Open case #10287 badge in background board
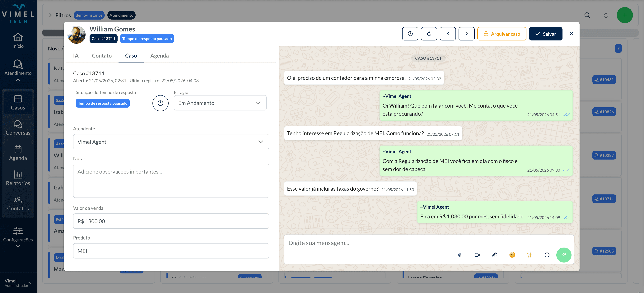 [x=604, y=155]
